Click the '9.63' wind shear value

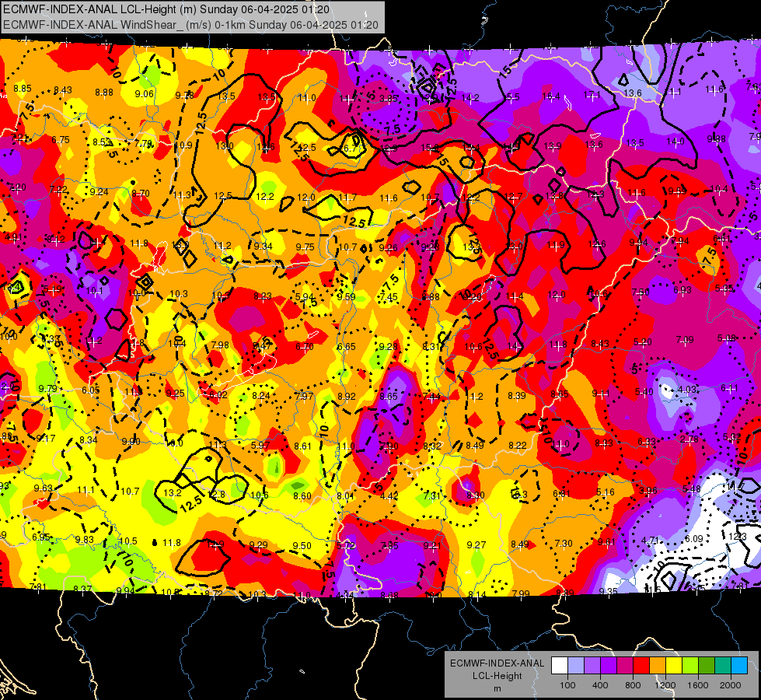click(44, 488)
